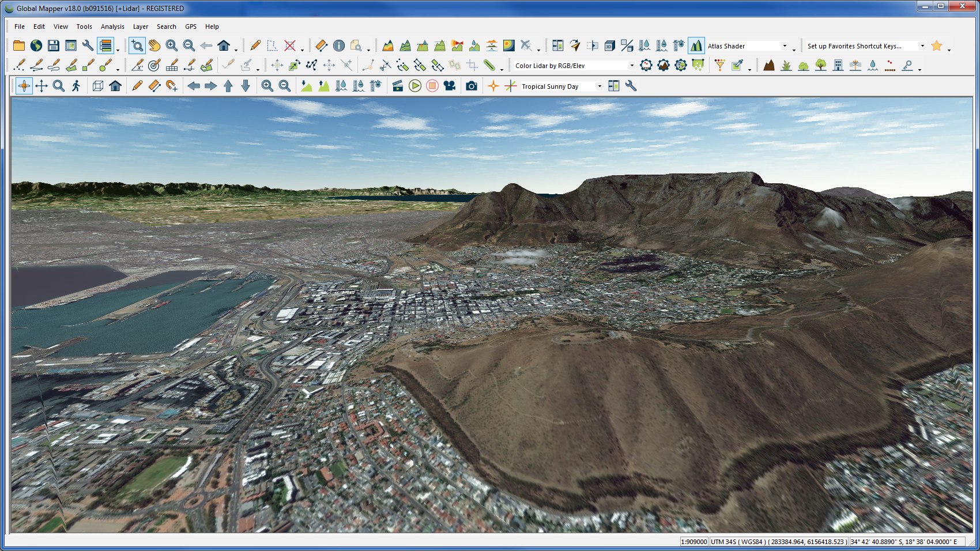Open the Configuration wrench icon
The image size is (980, 551).
tap(88, 46)
